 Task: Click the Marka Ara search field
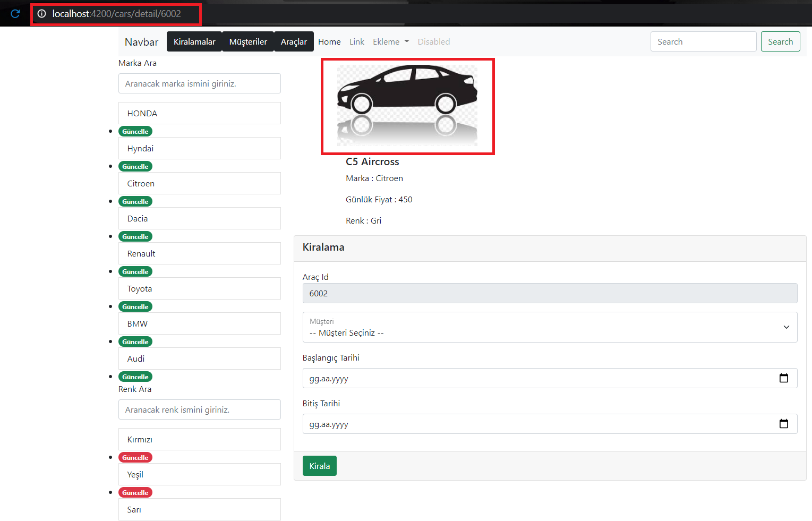[x=199, y=83]
